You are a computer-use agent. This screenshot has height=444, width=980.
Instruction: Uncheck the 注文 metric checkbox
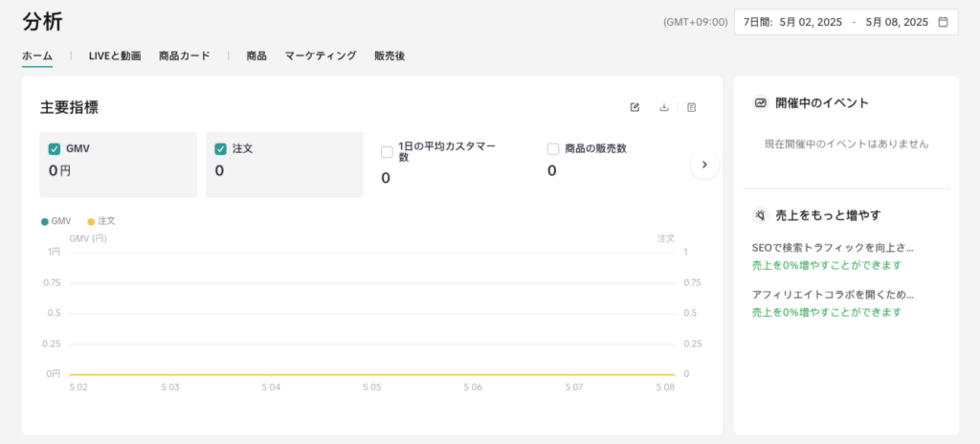coord(220,149)
